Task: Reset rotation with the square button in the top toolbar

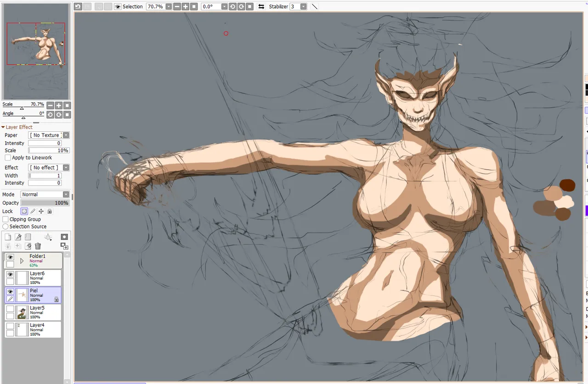Action: (249, 6)
